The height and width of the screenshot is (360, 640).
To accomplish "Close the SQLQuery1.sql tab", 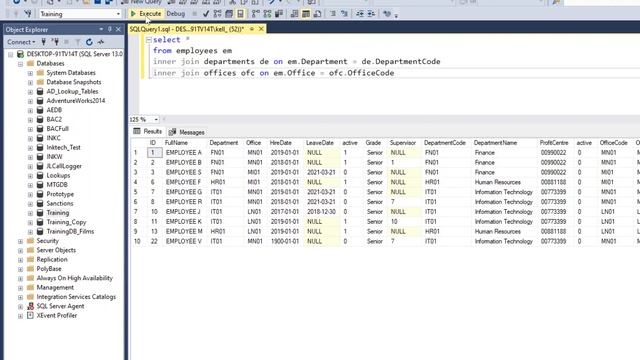I will click(261, 29).
